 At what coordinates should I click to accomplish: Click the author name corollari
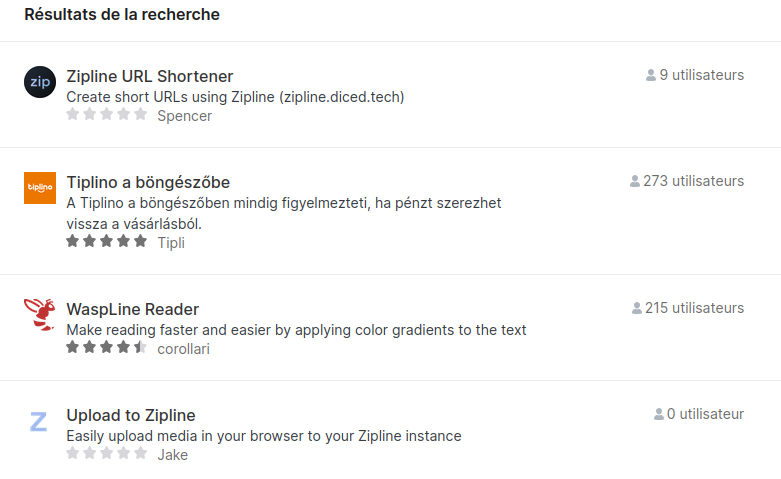[x=183, y=349]
